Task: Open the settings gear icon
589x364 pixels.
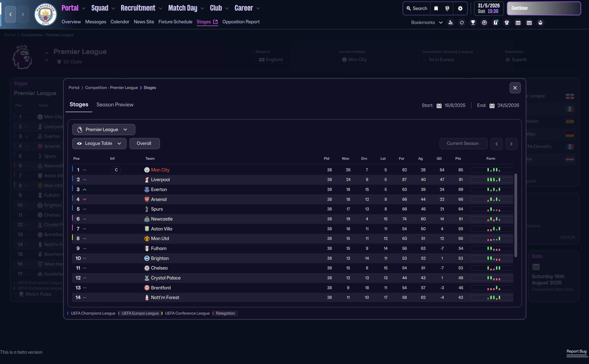Action: 460,9
